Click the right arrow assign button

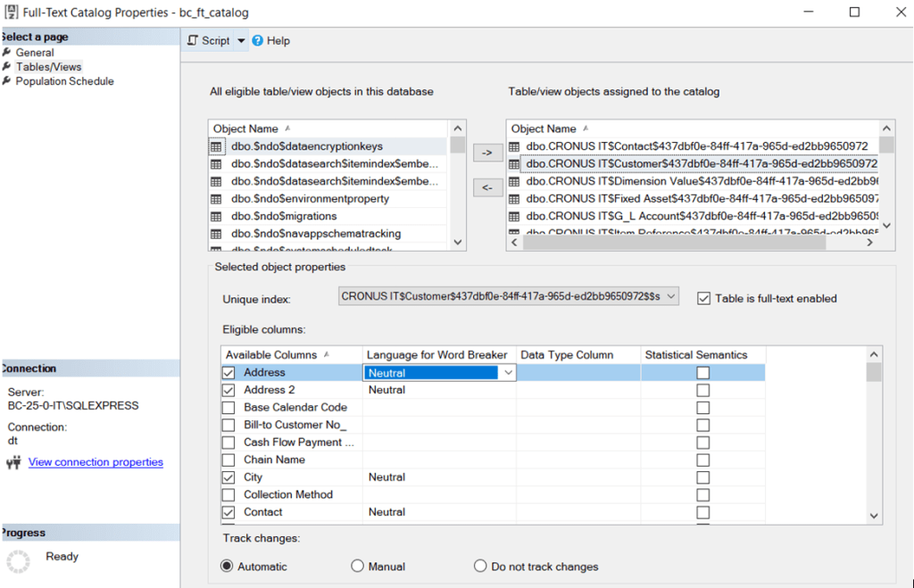pos(487,153)
